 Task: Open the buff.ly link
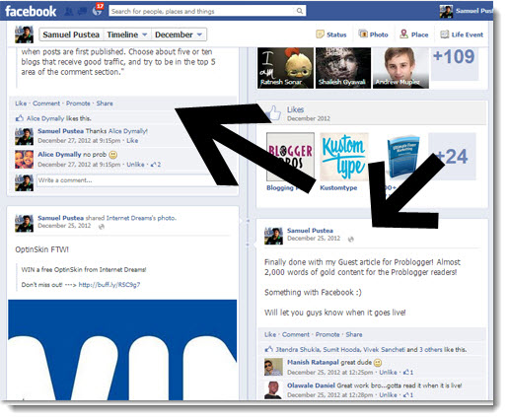click(109, 285)
